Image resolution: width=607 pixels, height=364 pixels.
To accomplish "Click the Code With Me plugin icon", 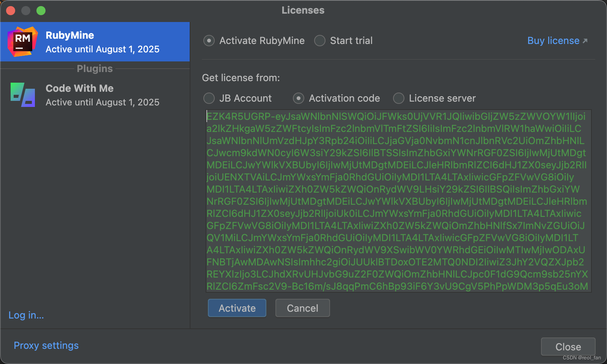I will 23,95.
